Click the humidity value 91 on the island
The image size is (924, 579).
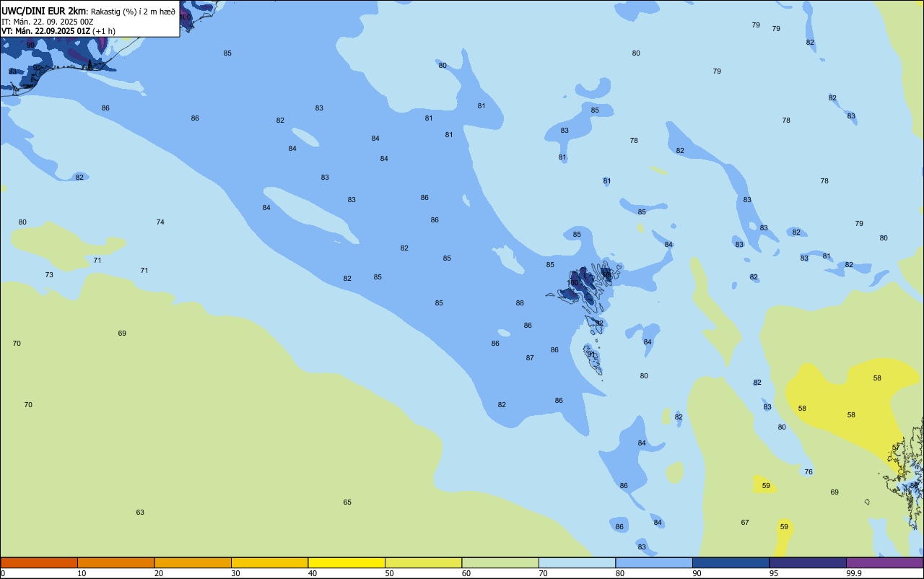[x=590, y=354]
